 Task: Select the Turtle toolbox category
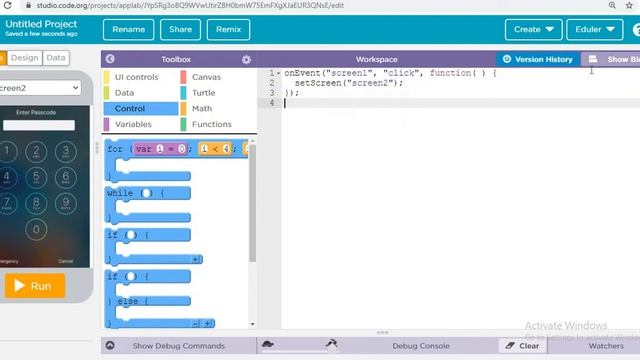[x=203, y=93]
